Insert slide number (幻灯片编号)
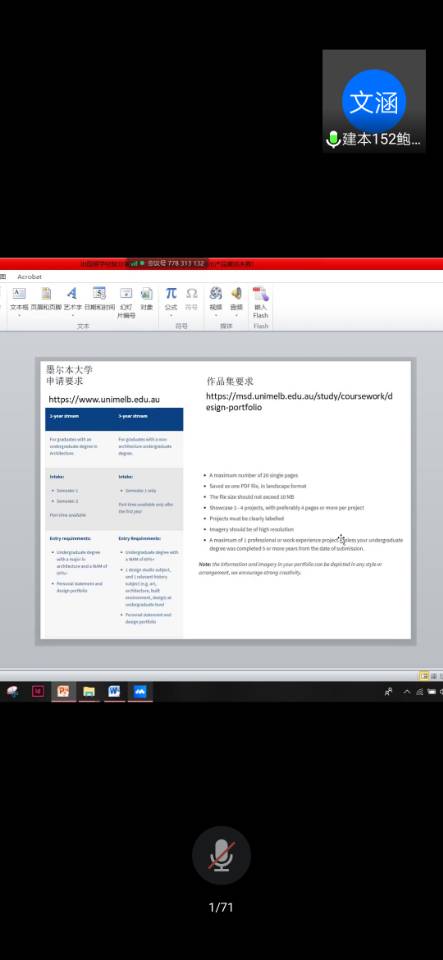The image size is (443, 960). [x=126, y=302]
